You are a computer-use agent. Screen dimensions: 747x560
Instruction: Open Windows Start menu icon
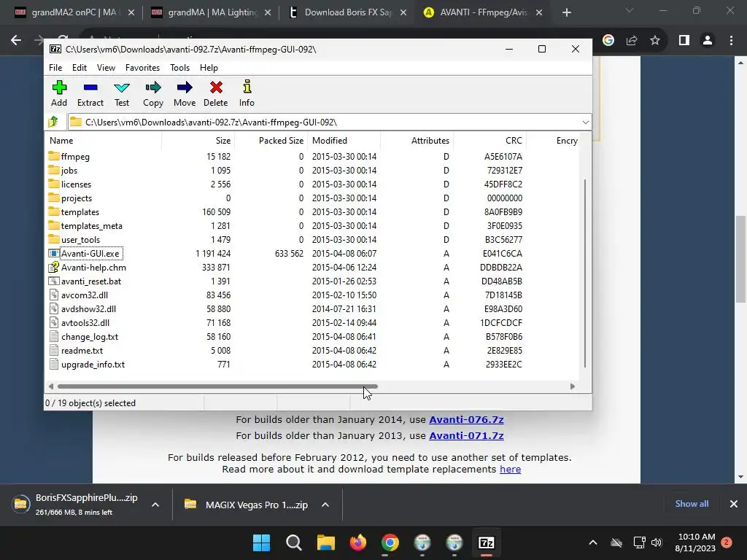[x=261, y=542]
